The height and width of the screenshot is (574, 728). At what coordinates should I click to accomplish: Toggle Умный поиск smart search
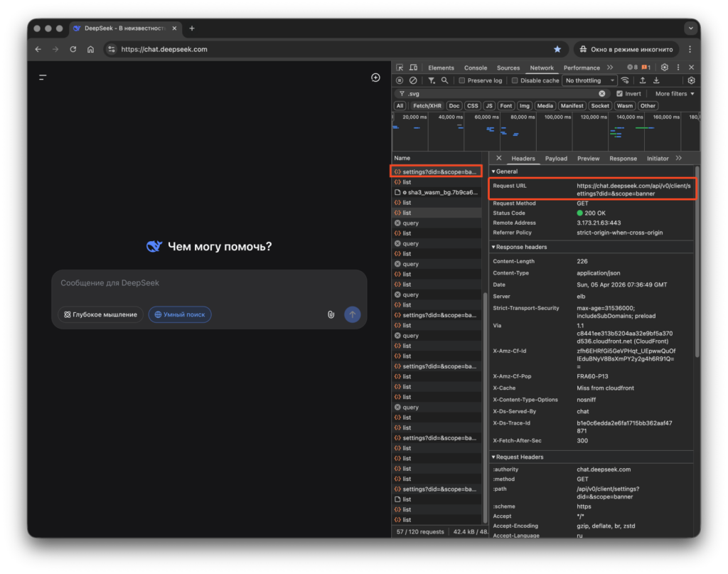tap(180, 315)
